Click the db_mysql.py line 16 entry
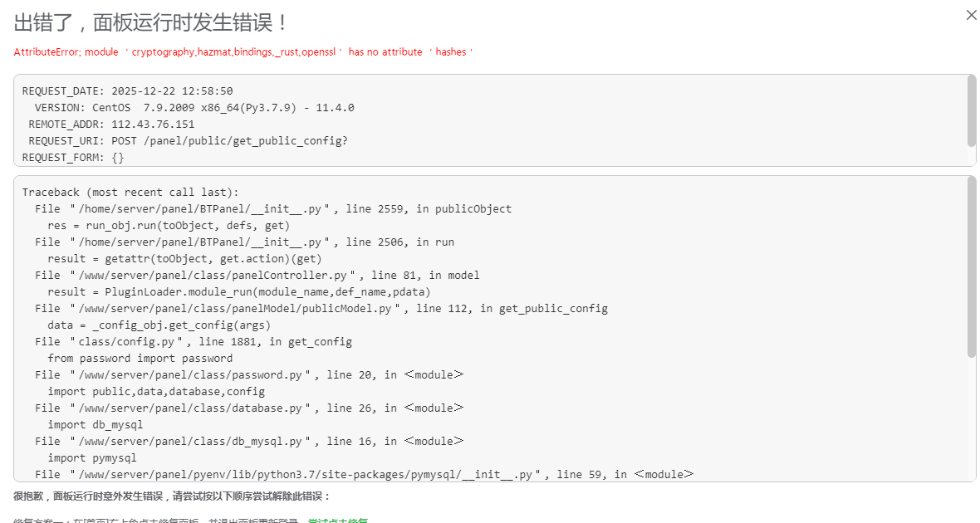 (249, 441)
